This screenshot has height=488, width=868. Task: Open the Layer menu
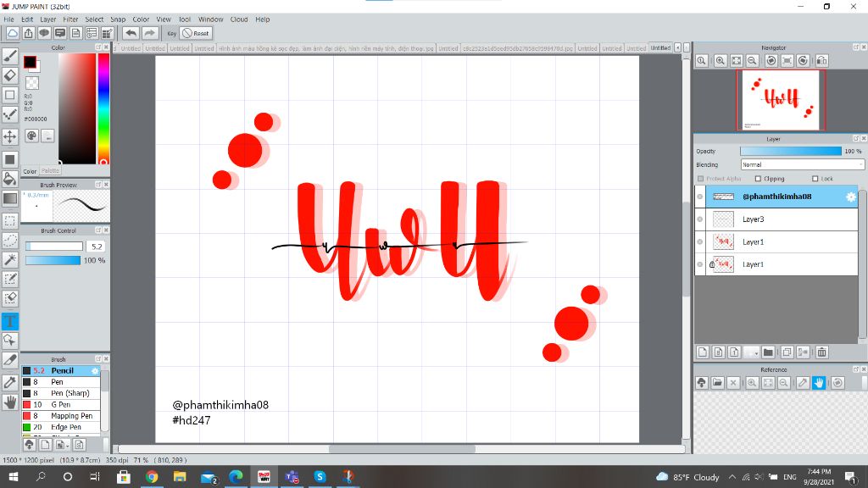coord(48,19)
